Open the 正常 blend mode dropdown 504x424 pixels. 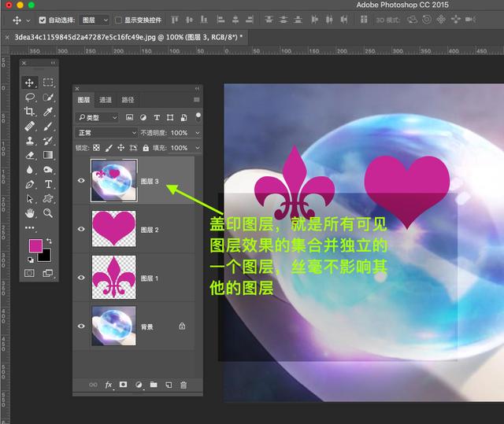click(107, 133)
